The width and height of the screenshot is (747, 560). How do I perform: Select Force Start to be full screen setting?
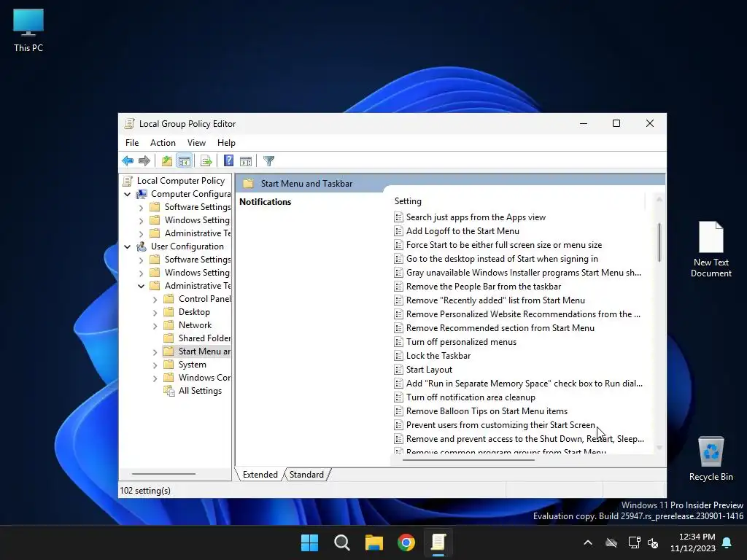504,245
